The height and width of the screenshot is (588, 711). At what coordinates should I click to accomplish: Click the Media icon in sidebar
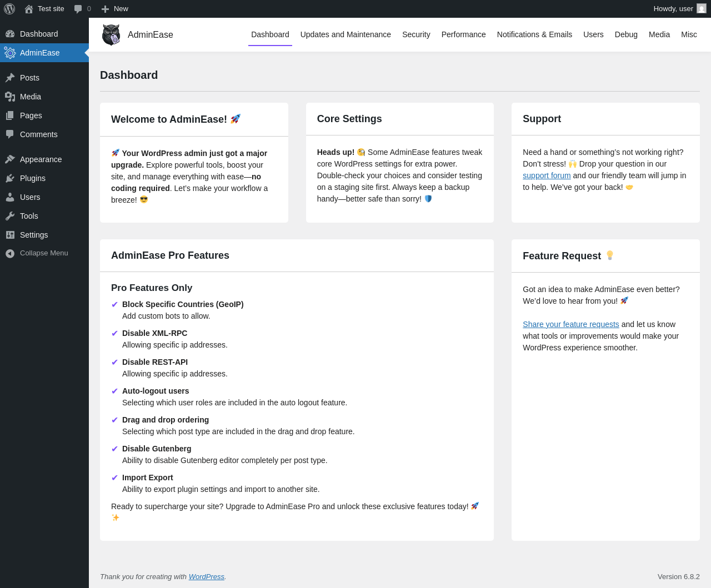coord(10,97)
